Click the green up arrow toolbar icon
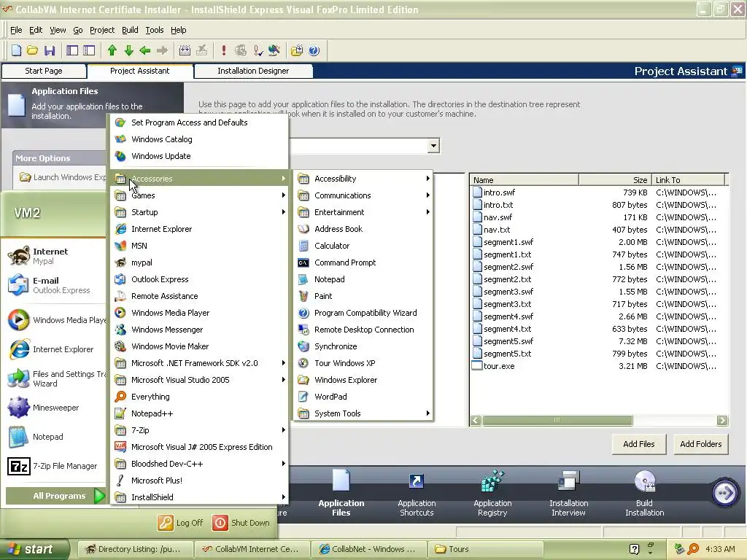This screenshot has height=560, width=747. (112, 50)
